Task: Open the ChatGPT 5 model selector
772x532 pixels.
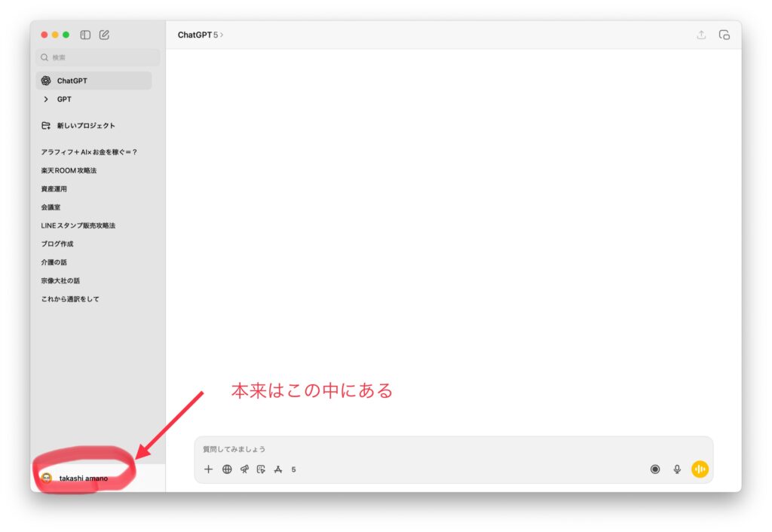Action: [201, 35]
